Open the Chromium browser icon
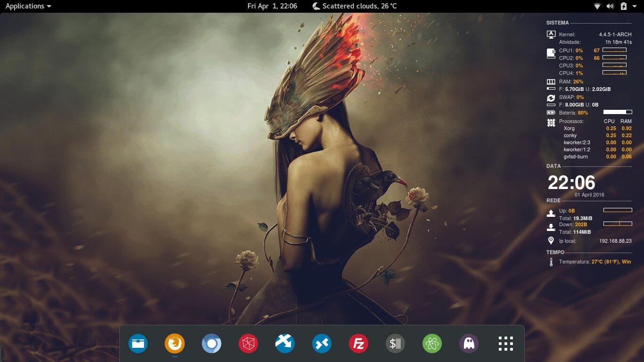Image resolution: width=644 pixels, height=362 pixels. point(211,344)
